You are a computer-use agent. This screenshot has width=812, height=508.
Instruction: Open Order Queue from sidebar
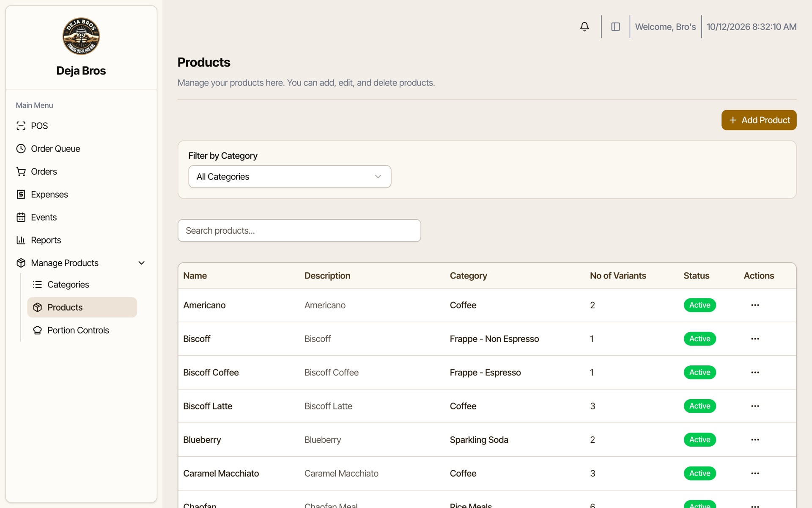(x=81, y=149)
